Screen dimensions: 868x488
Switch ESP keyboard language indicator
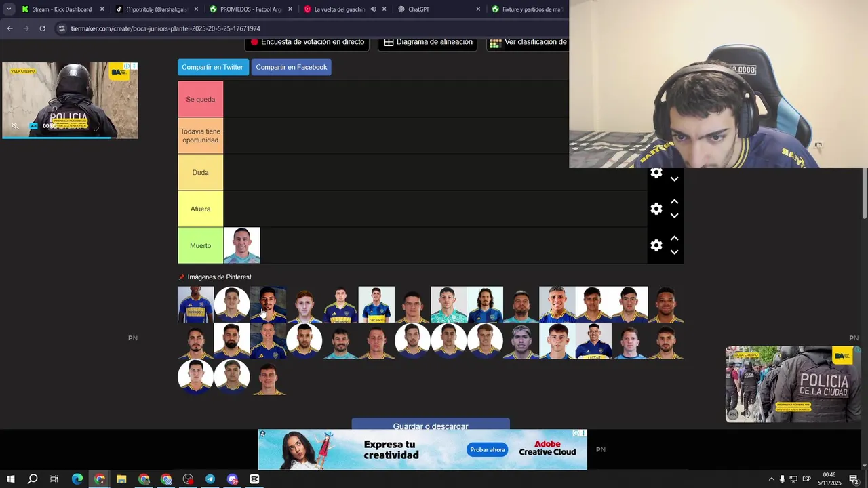[807, 479]
